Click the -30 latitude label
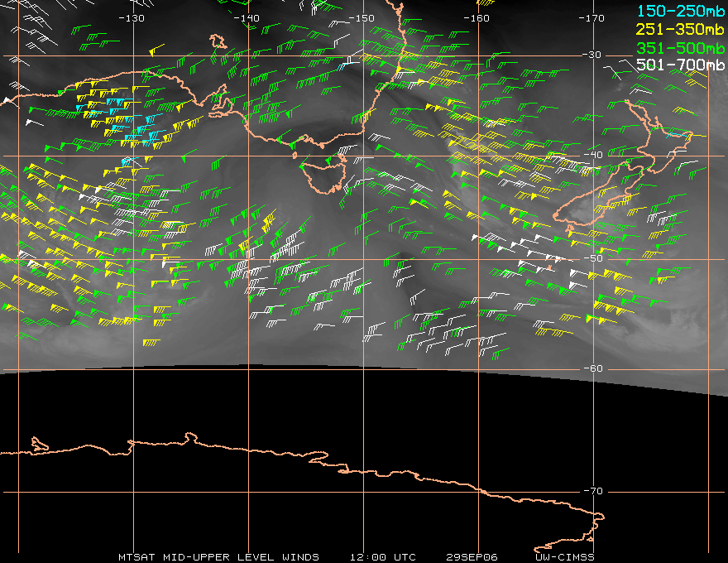 point(592,55)
